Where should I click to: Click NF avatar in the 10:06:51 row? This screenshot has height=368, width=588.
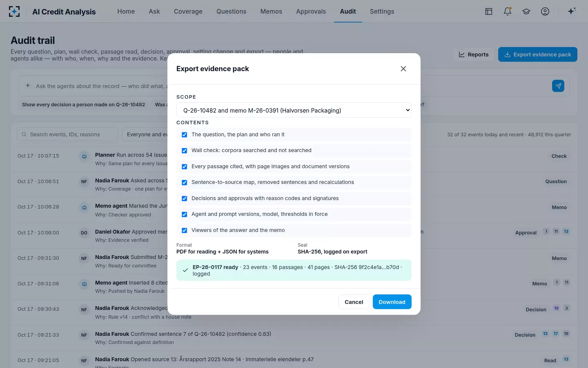[84, 182]
